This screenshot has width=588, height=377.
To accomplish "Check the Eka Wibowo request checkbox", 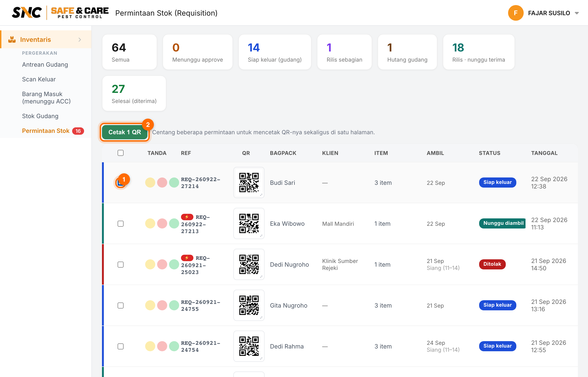I will click(x=121, y=224).
